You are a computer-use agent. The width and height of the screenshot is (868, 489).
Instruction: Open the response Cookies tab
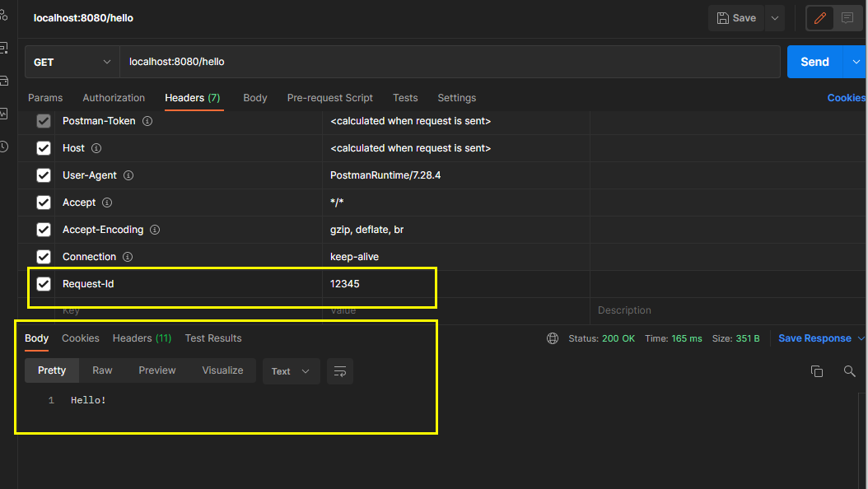(80, 338)
